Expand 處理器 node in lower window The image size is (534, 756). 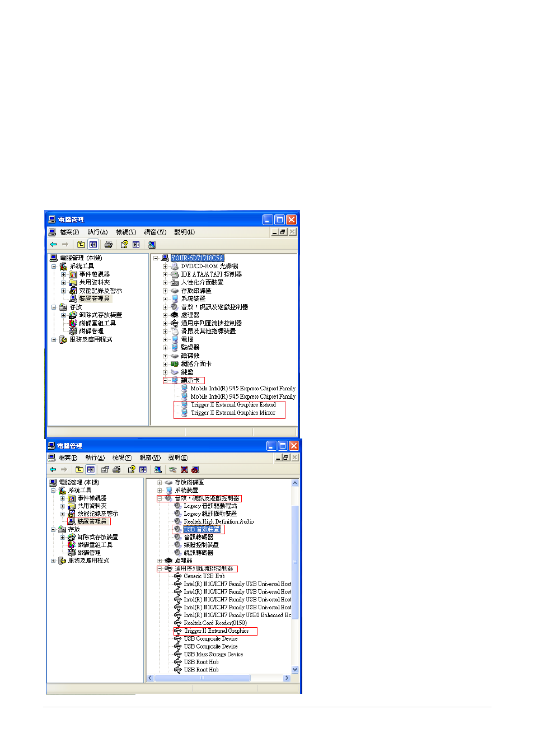[160, 560]
